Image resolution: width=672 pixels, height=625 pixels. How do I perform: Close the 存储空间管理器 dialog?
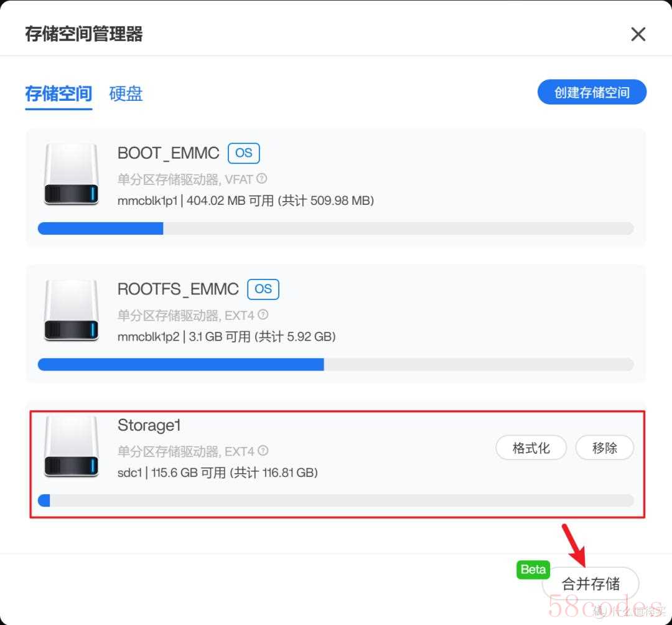pyautogui.click(x=638, y=34)
